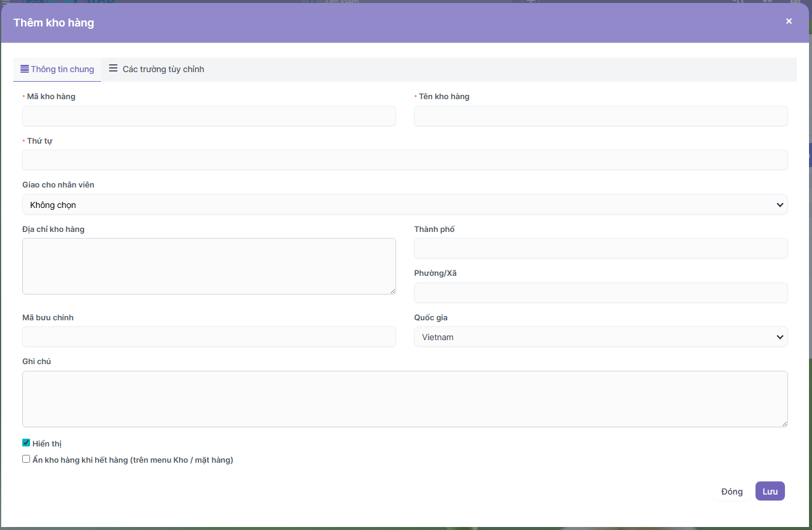Select the Thành phố input field
This screenshot has height=530, width=812.
click(x=600, y=248)
